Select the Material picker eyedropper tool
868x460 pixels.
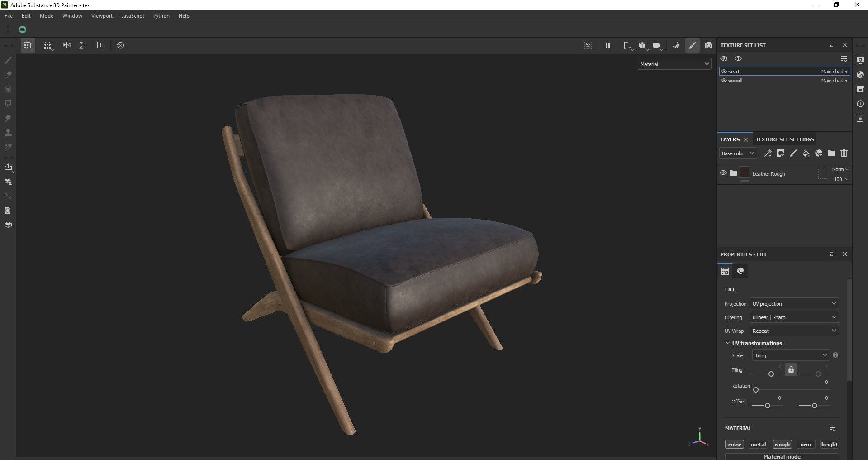[x=8, y=147]
